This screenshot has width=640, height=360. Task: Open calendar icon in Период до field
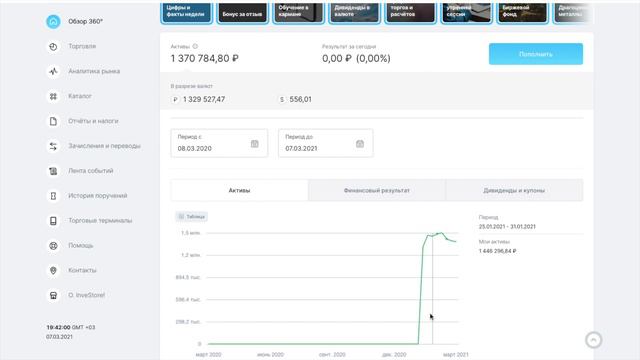(x=360, y=144)
